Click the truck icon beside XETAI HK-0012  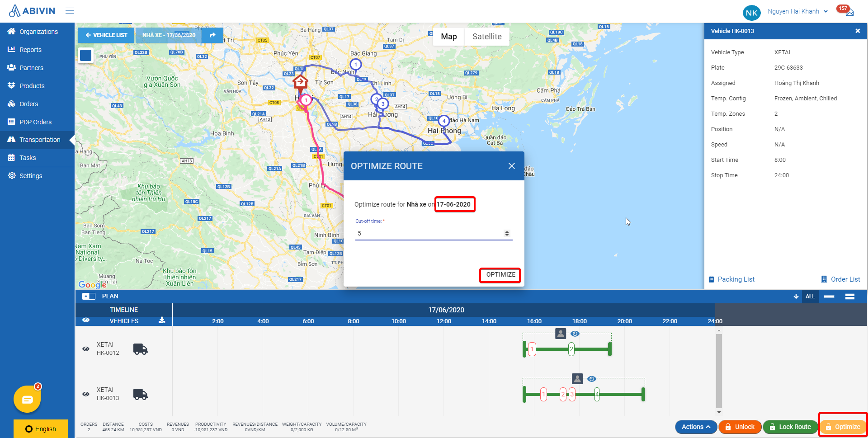click(x=140, y=349)
